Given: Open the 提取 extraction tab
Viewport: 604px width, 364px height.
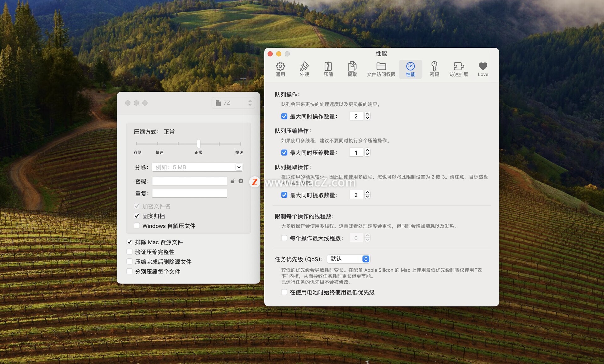Looking at the screenshot, I should pos(352,69).
